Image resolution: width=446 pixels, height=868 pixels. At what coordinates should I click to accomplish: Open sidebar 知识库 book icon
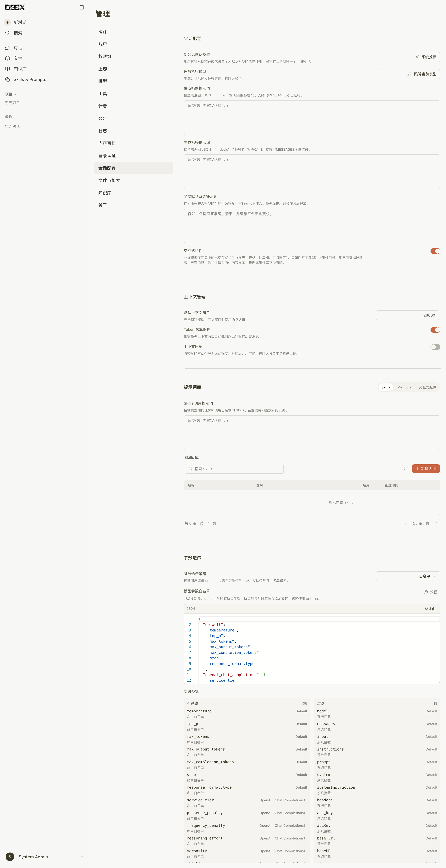click(x=7, y=69)
